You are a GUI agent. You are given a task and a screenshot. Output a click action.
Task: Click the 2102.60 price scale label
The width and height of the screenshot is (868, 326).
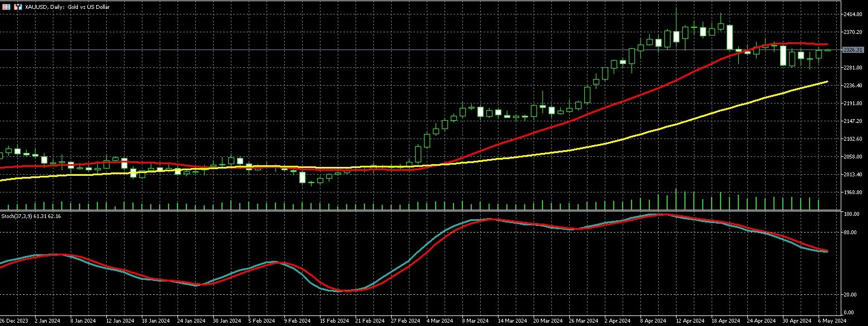click(x=852, y=139)
